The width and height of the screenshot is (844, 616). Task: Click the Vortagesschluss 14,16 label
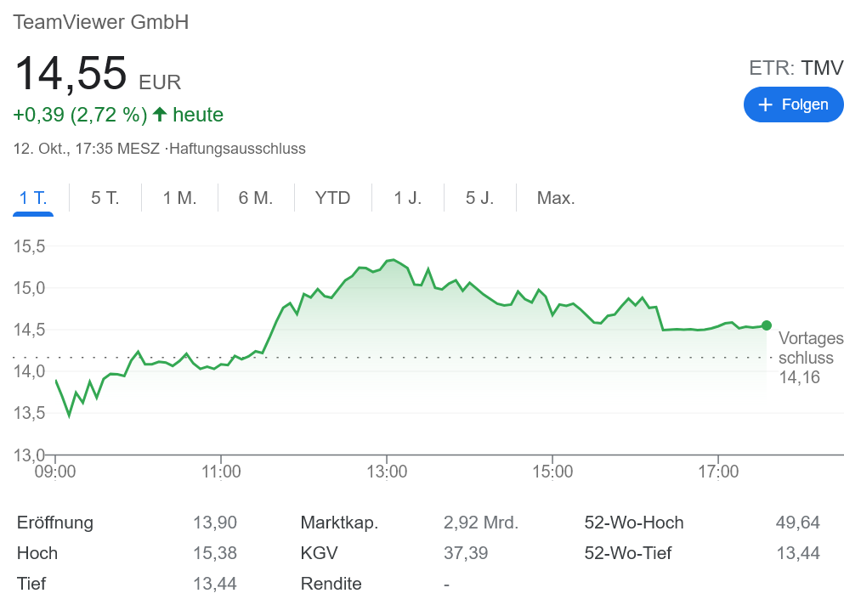click(x=806, y=358)
